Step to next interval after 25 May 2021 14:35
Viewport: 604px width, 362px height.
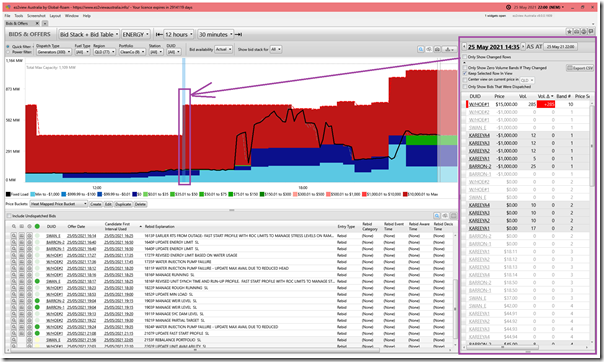[523, 47]
